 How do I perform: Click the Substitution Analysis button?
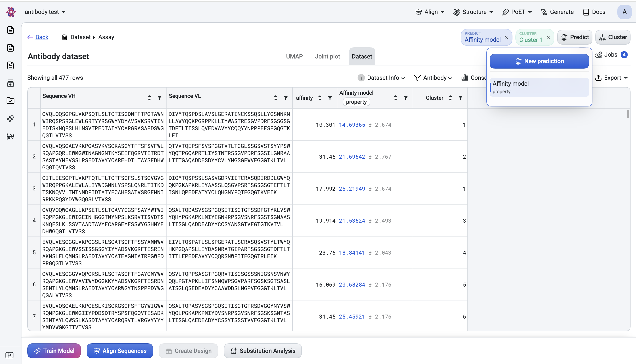pos(263,351)
